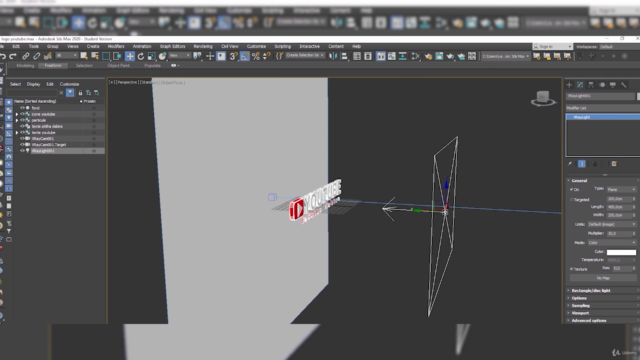Toggle visibility of icone youtube
This screenshot has width=640, height=360.
tap(22, 114)
